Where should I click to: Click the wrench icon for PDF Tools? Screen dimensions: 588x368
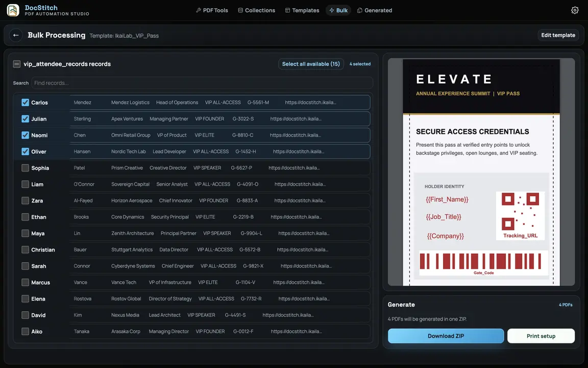[x=199, y=10]
